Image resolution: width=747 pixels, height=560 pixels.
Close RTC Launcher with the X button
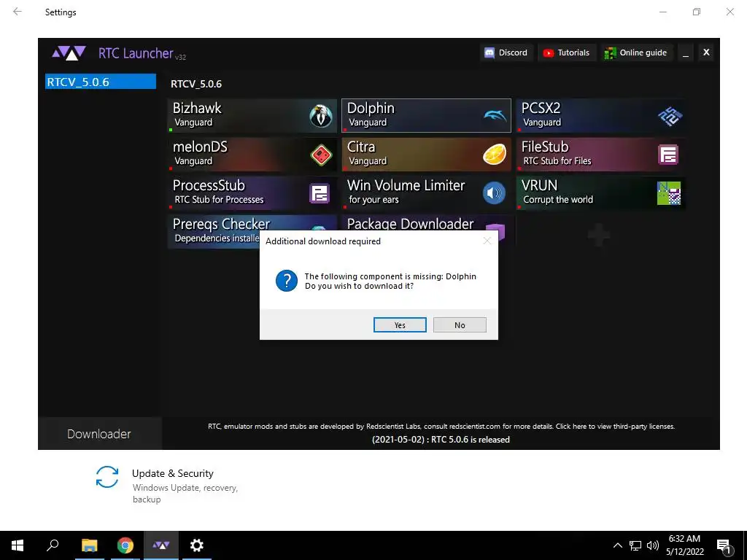[x=706, y=52]
